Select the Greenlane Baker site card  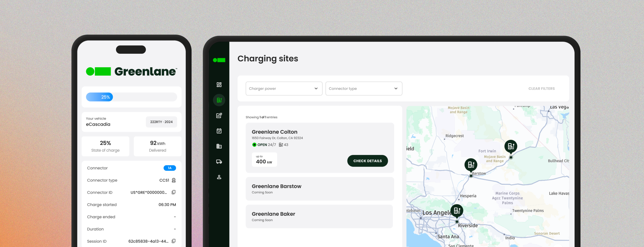pos(319,216)
